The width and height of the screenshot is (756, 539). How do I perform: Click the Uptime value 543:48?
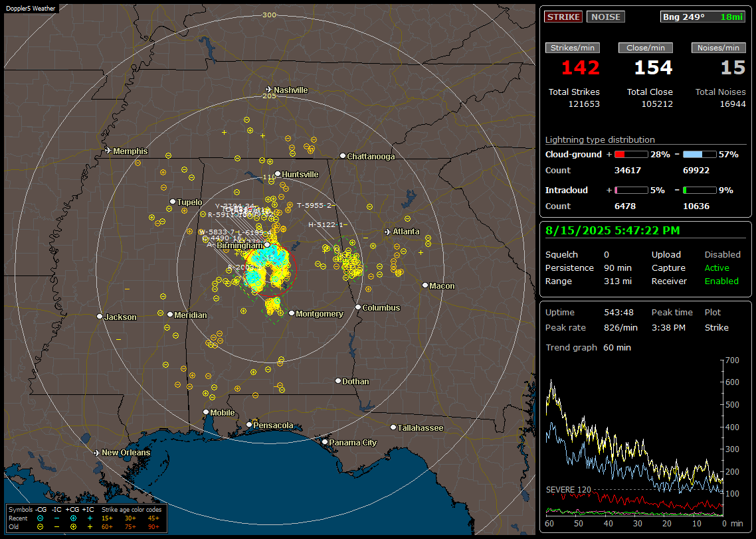point(618,313)
